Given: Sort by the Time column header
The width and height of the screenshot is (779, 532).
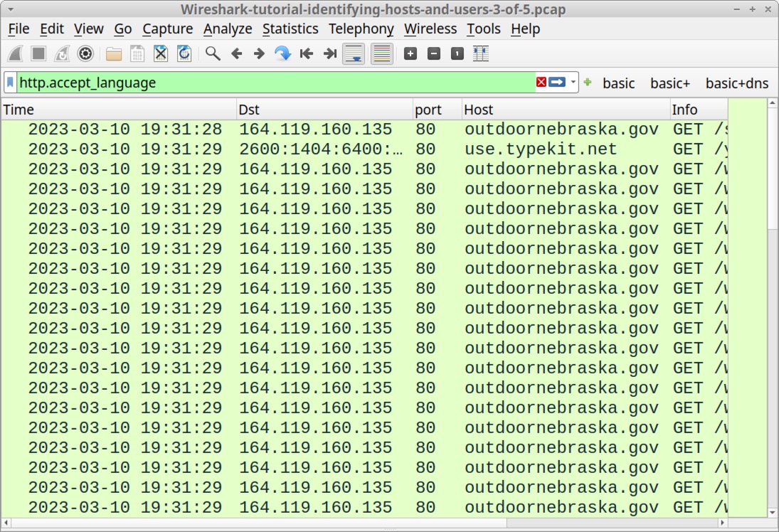Looking at the screenshot, I should (118, 110).
